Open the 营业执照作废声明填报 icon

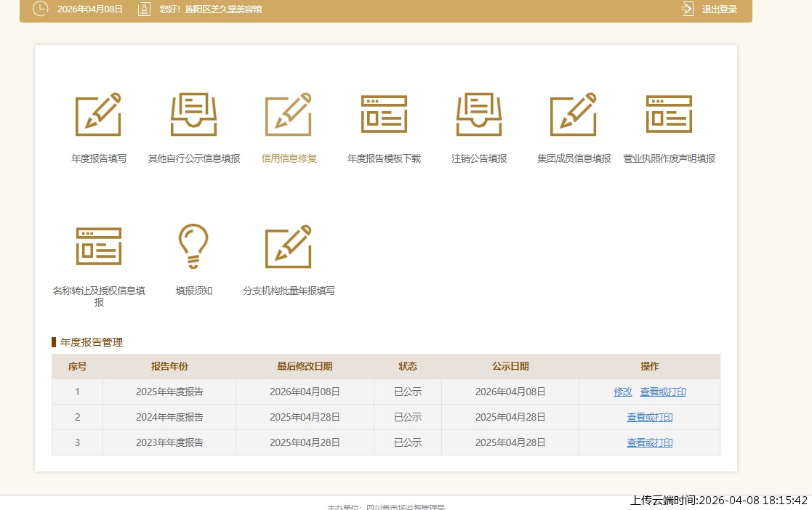click(669, 115)
